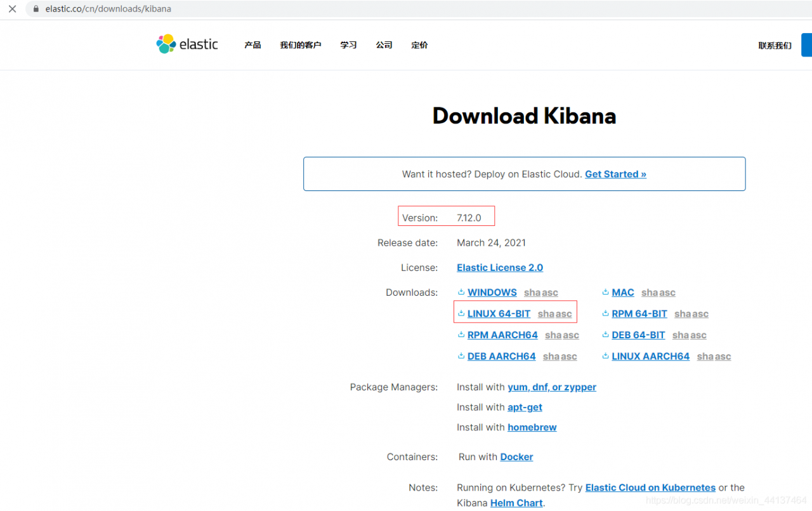Open sha link for RPM AARCH64
Viewport: 812px width, 511px height.
(553, 335)
